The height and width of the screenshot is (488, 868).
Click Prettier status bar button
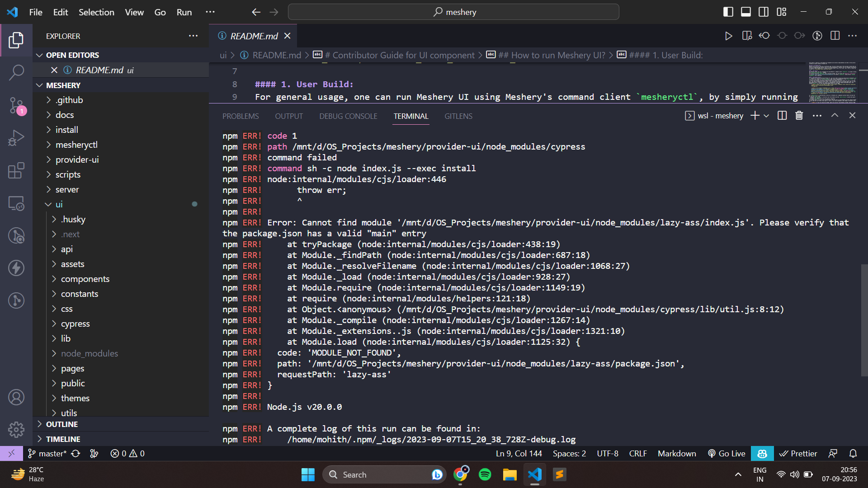798,453
